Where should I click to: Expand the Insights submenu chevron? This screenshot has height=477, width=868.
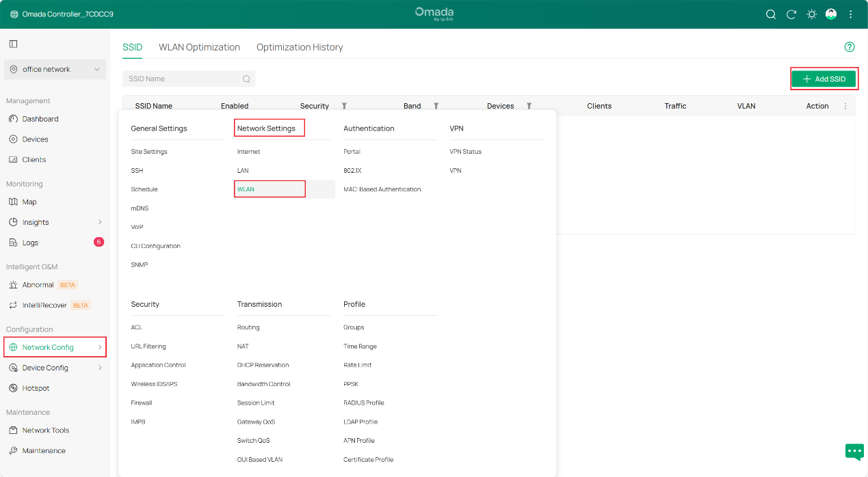pos(100,222)
